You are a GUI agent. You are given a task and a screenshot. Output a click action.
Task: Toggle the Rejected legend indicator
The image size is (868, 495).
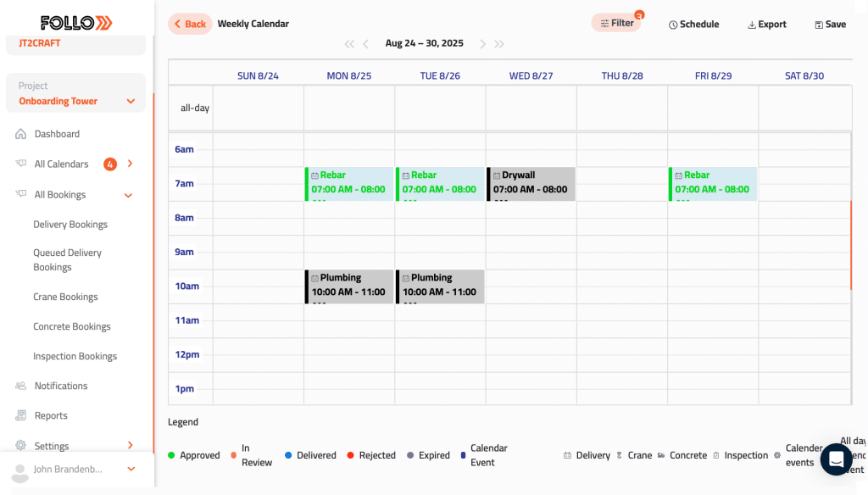[x=350, y=455]
